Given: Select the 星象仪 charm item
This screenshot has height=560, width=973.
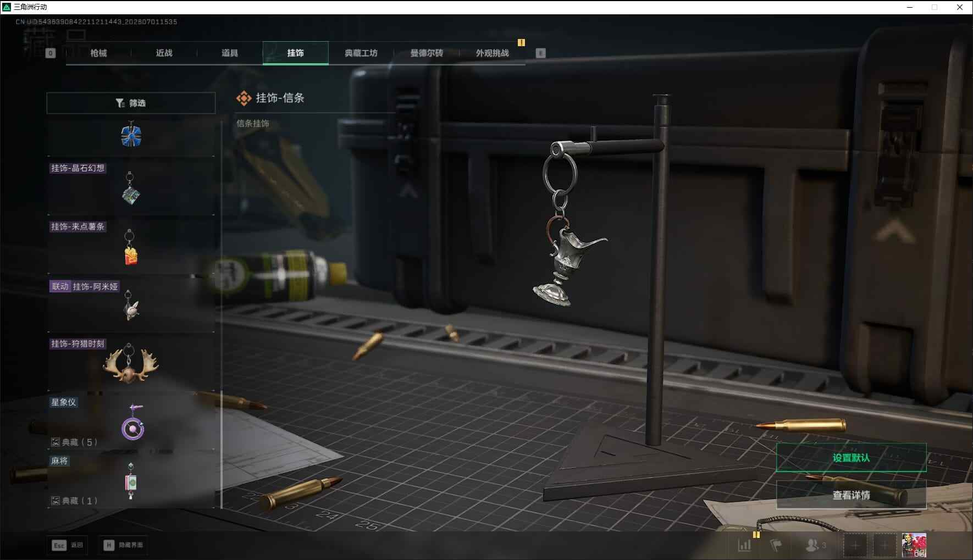Looking at the screenshot, I should click(131, 422).
